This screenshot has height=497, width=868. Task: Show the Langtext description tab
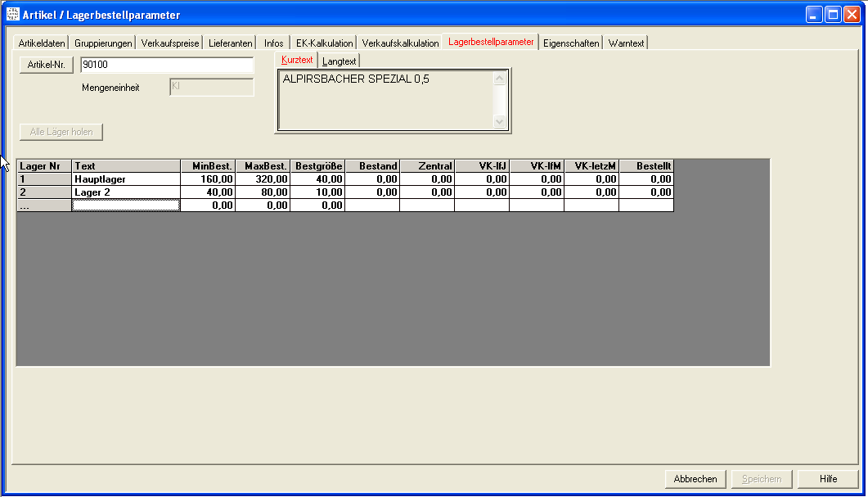[x=340, y=61]
